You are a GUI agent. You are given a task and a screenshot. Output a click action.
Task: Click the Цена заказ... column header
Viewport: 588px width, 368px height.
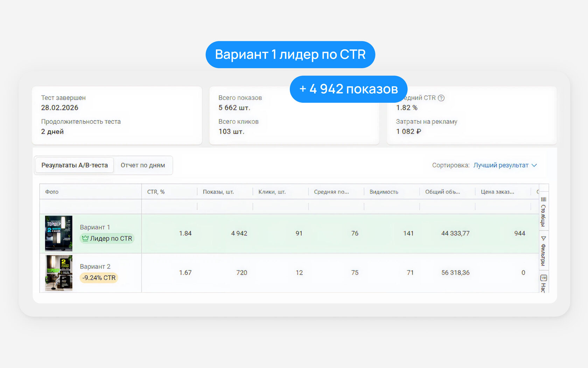497,192
